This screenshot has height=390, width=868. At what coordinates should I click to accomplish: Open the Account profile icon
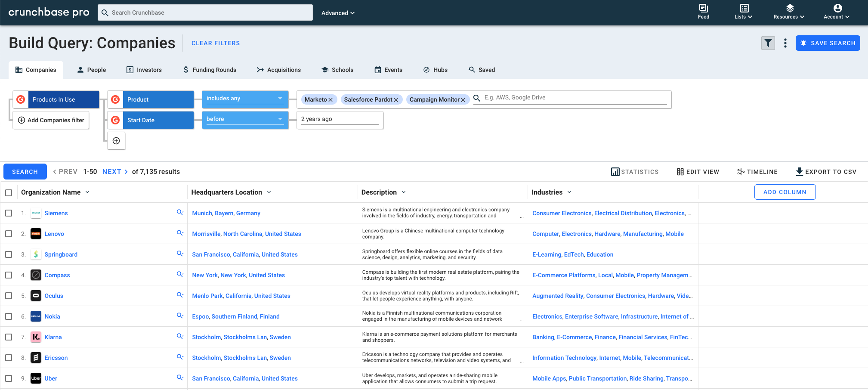pyautogui.click(x=837, y=8)
